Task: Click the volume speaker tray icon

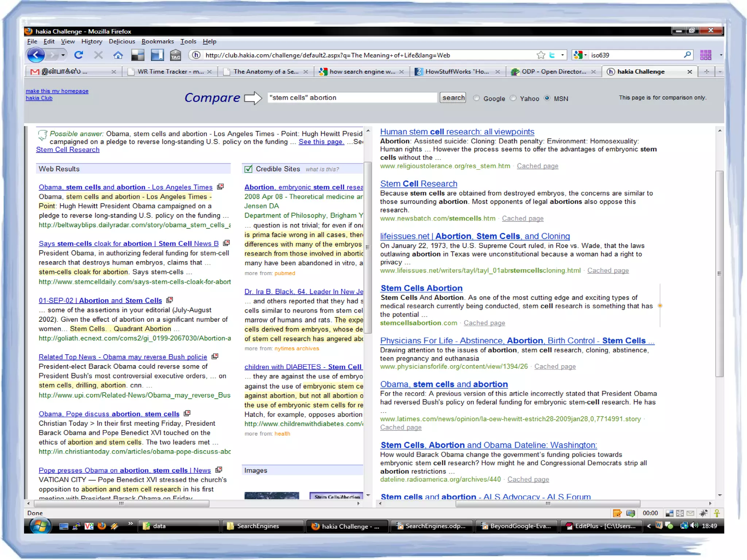Action: coord(694,526)
